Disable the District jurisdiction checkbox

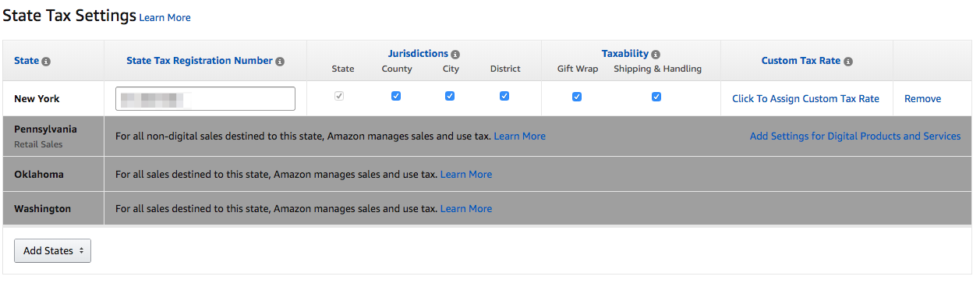pos(504,97)
